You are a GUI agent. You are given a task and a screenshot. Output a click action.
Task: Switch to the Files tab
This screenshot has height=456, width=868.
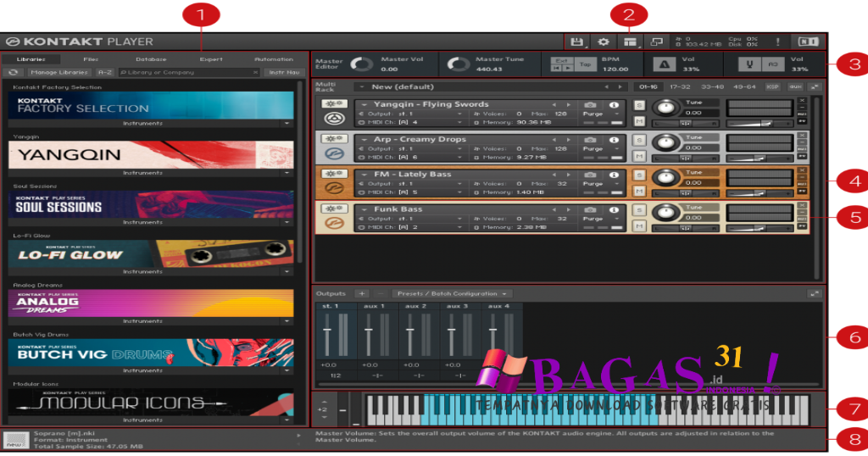tap(91, 59)
